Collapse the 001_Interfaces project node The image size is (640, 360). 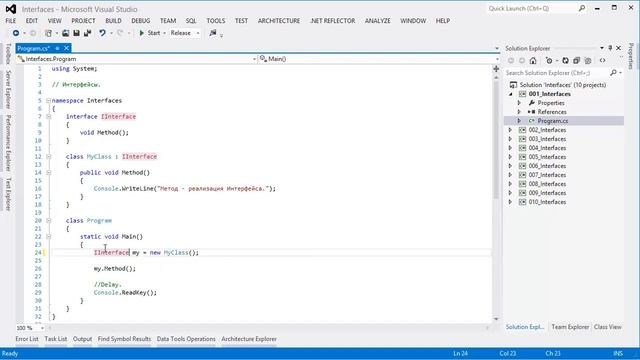(511, 94)
